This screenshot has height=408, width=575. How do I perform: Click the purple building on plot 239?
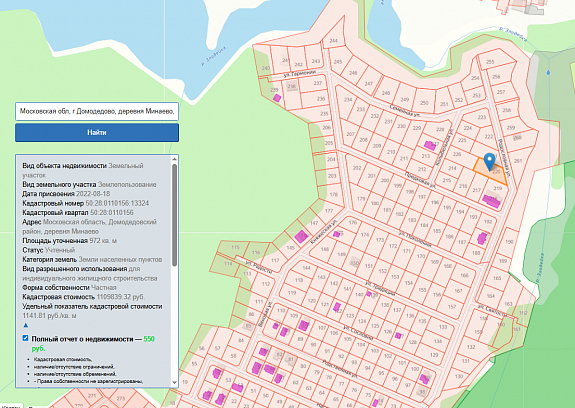pos(277,98)
